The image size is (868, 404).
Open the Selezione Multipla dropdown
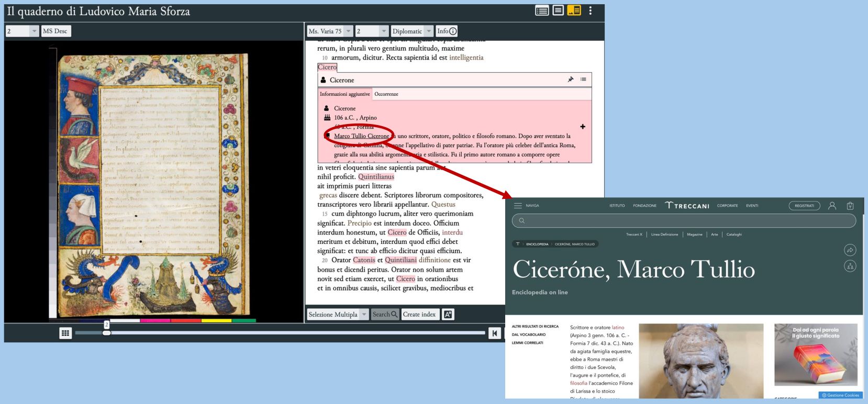click(338, 315)
